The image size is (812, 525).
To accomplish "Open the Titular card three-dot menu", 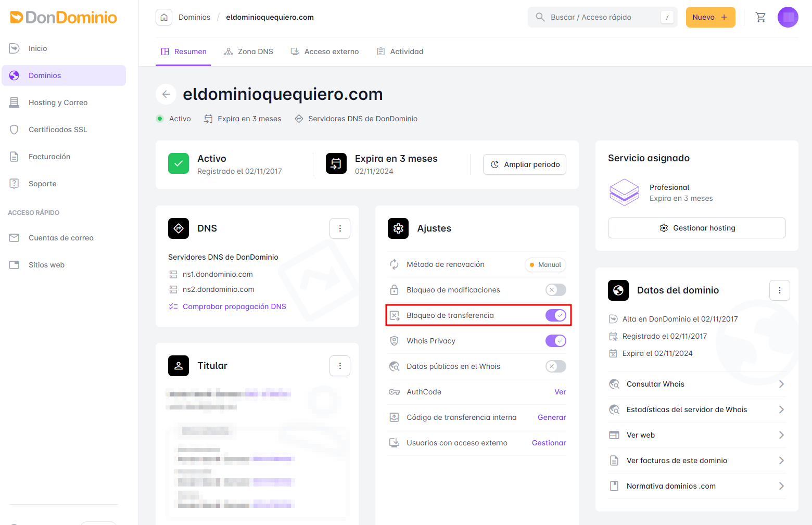I will tap(340, 366).
